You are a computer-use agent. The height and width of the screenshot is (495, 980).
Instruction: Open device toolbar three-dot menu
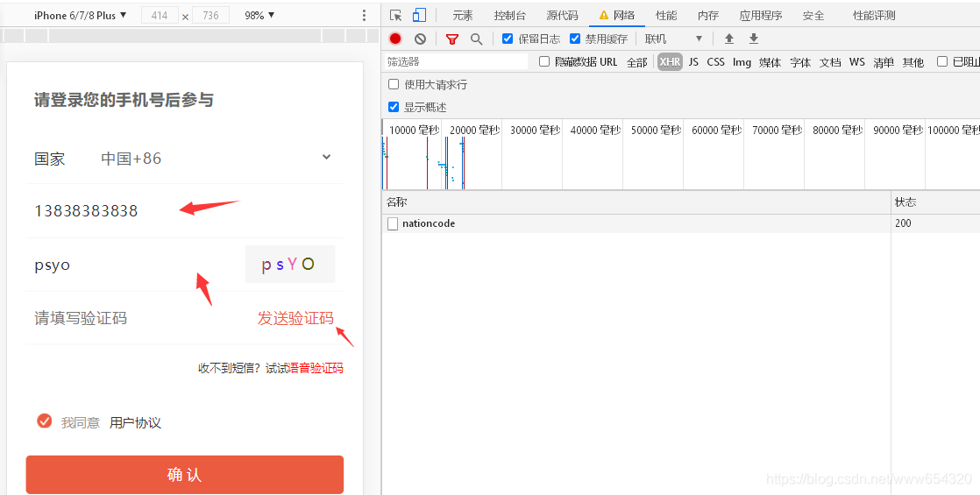coord(364,16)
